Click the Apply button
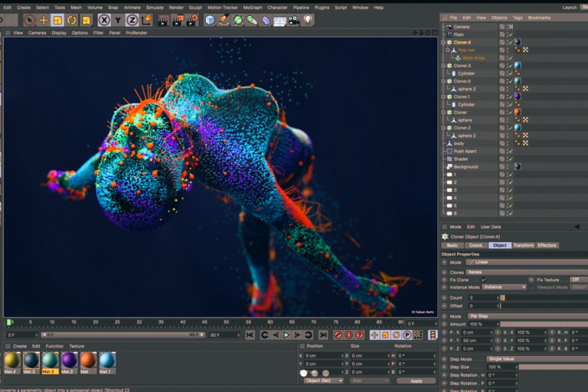Image resolution: width=588 pixels, height=392 pixels. pos(416,381)
